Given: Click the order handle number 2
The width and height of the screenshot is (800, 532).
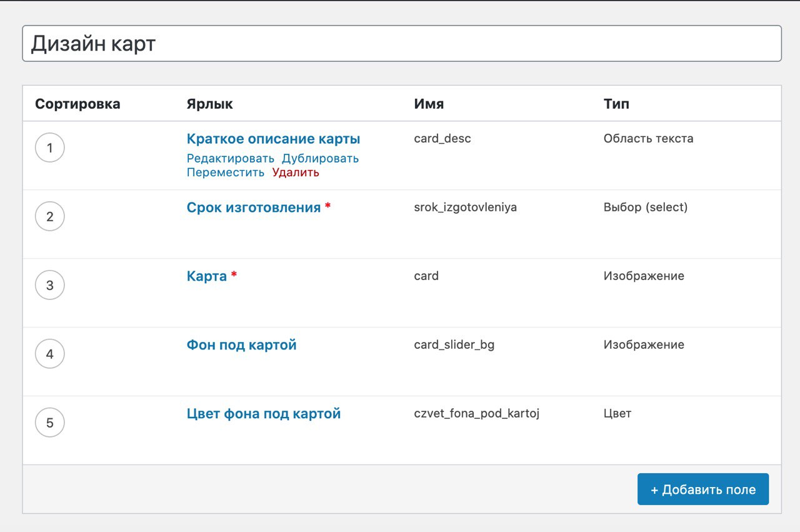Looking at the screenshot, I should 50,217.
